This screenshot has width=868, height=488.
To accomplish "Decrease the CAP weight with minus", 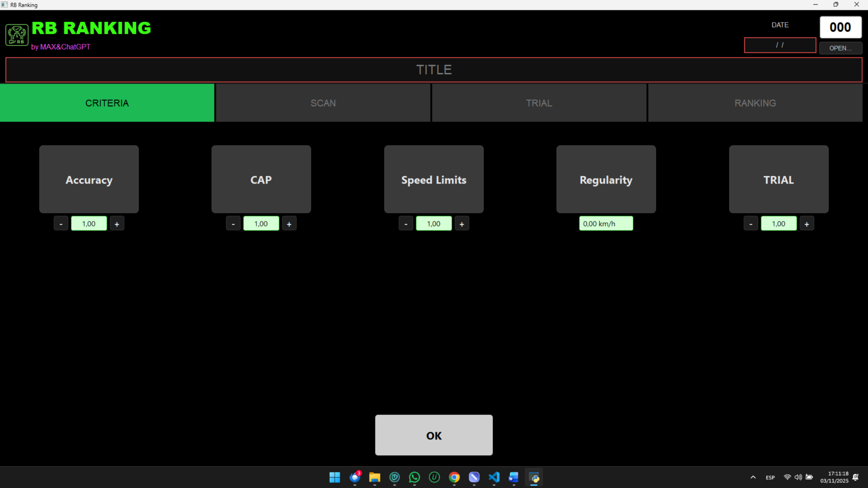I will [x=233, y=224].
